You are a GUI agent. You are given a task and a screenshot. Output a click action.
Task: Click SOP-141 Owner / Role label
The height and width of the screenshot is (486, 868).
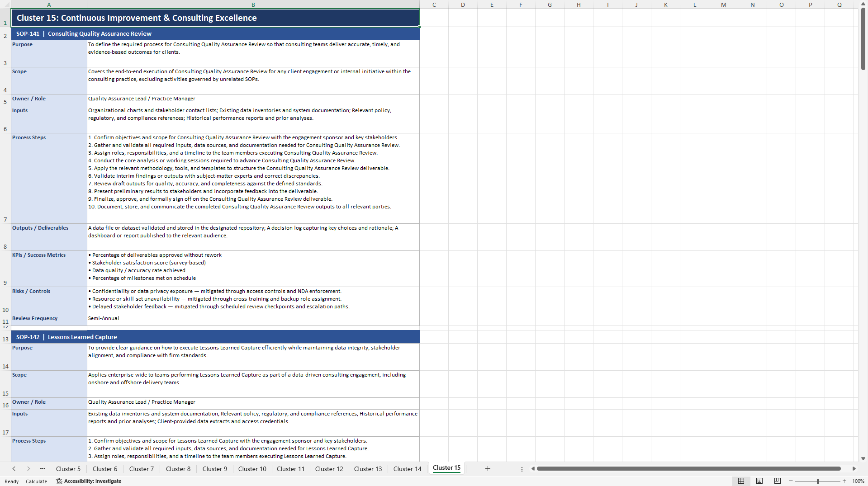coord(49,100)
